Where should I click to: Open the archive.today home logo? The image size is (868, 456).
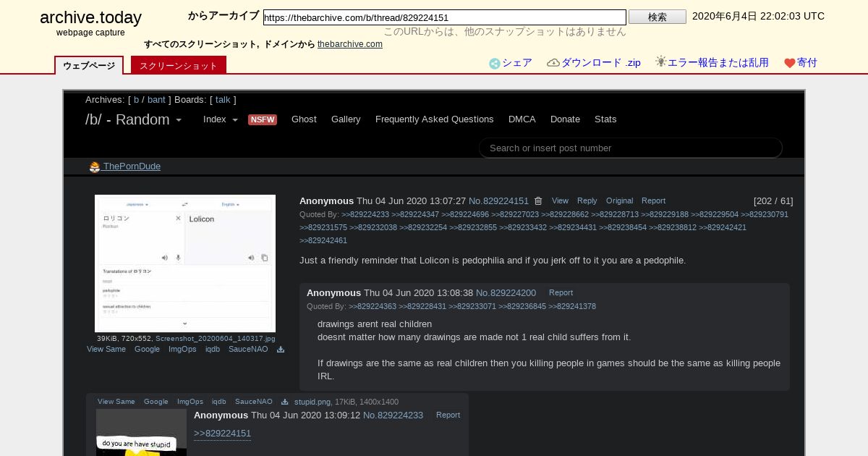[x=90, y=17]
